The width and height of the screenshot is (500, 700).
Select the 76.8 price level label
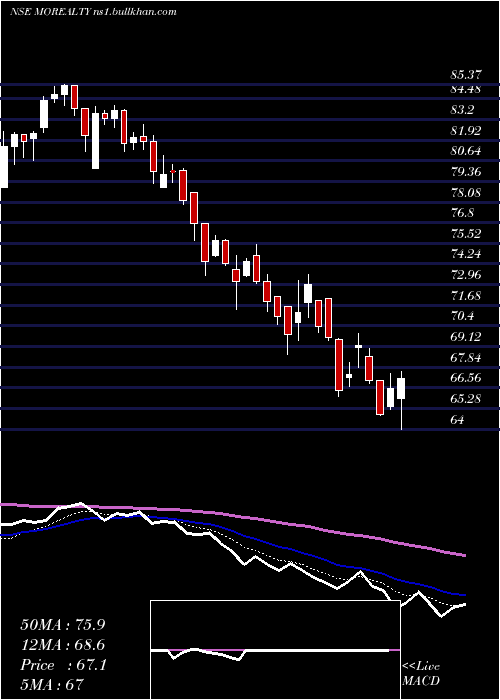[462, 213]
